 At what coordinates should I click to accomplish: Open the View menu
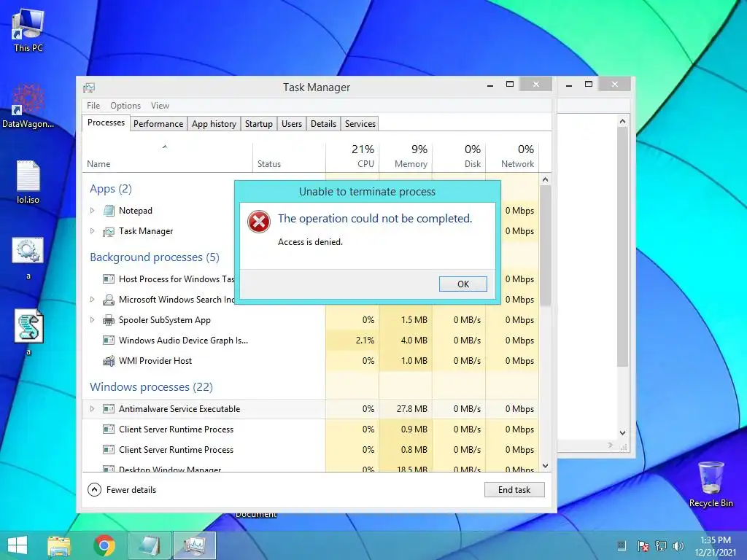coord(160,105)
